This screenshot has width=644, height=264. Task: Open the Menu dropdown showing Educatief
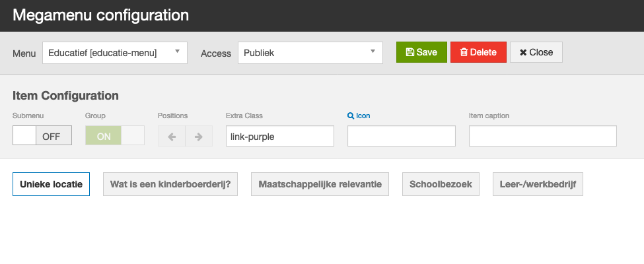(114, 52)
